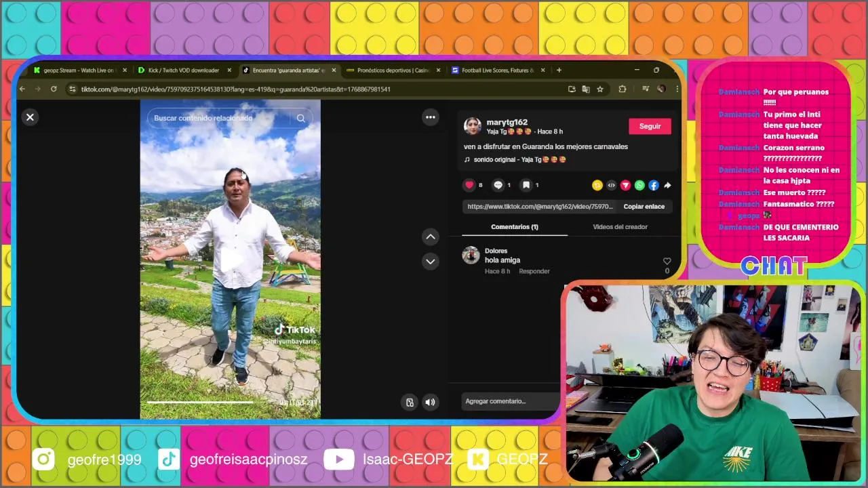Image resolution: width=868 pixels, height=488 pixels.
Task: Open the browser profile avatar
Action: tap(661, 89)
